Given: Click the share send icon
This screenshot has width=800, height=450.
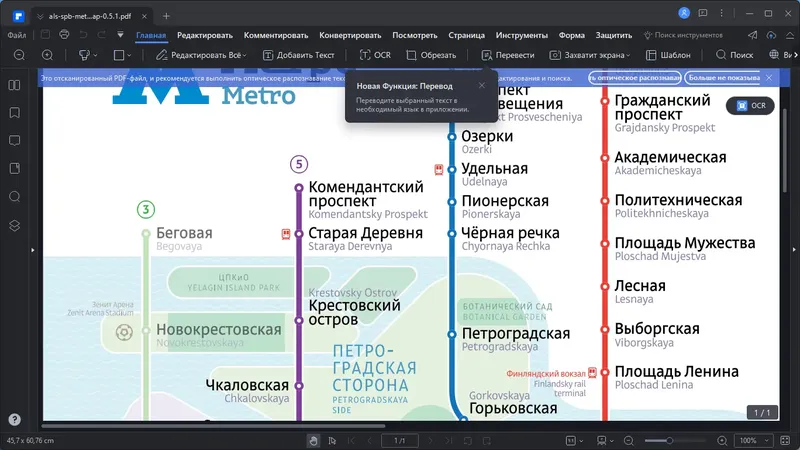Looking at the screenshot, I should [x=753, y=35].
